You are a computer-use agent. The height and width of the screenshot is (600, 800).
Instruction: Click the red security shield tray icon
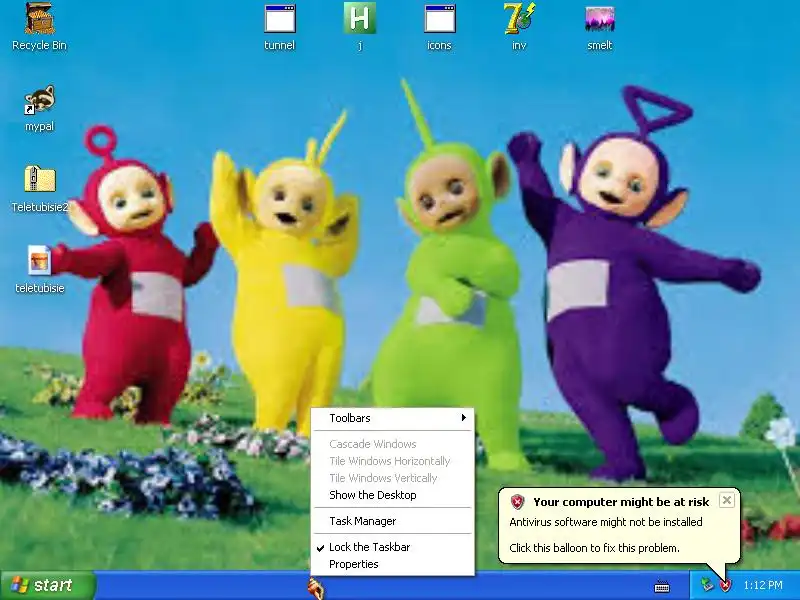[725, 585]
